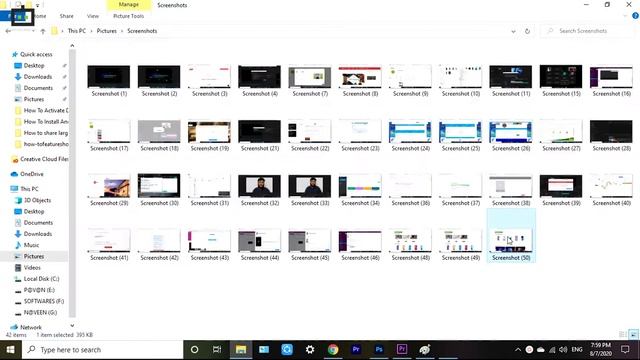Open Settings gear on the taskbar
Viewport: 640px width, 360px height.
point(310,350)
